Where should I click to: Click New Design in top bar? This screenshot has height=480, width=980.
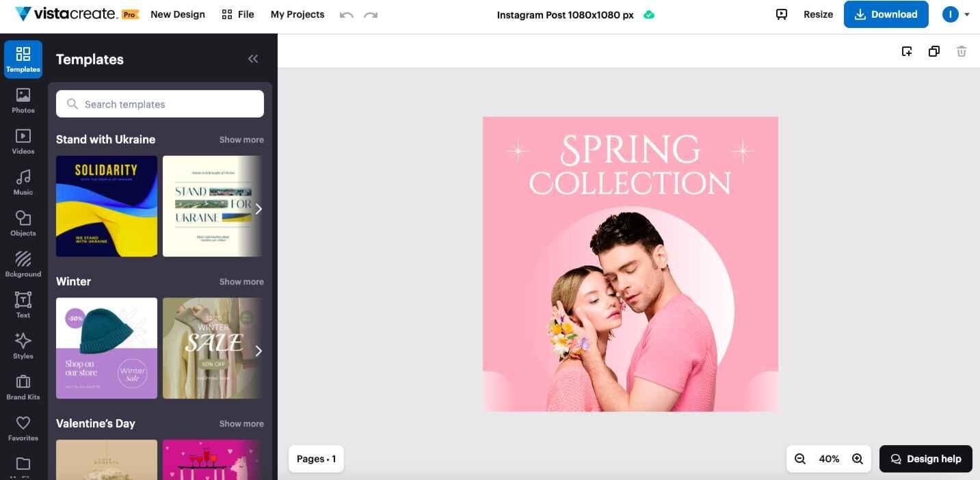click(x=178, y=14)
